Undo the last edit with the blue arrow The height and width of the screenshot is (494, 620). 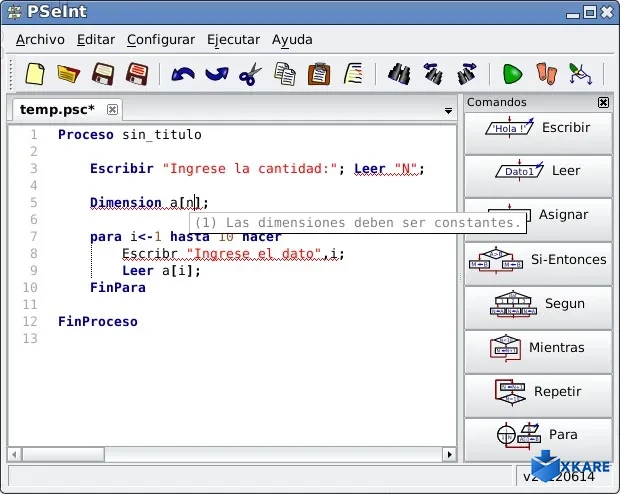click(x=183, y=74)
